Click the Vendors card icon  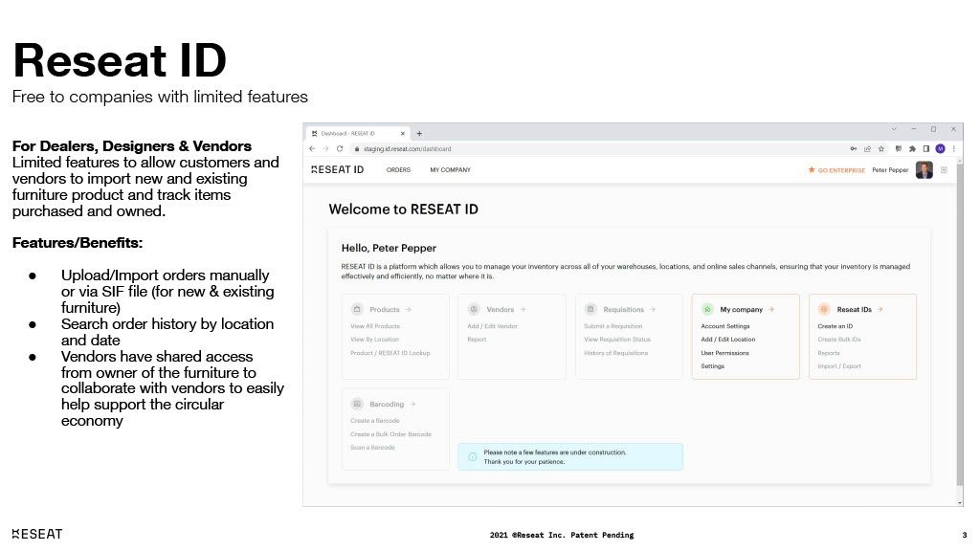[474, 309]
